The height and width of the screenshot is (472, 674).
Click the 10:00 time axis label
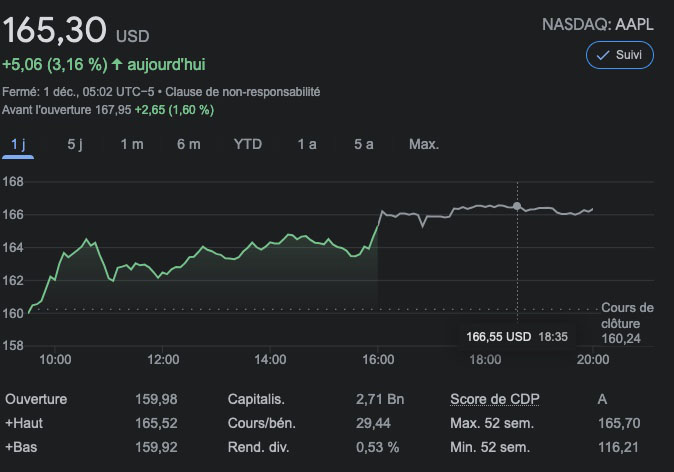(55, 359)
